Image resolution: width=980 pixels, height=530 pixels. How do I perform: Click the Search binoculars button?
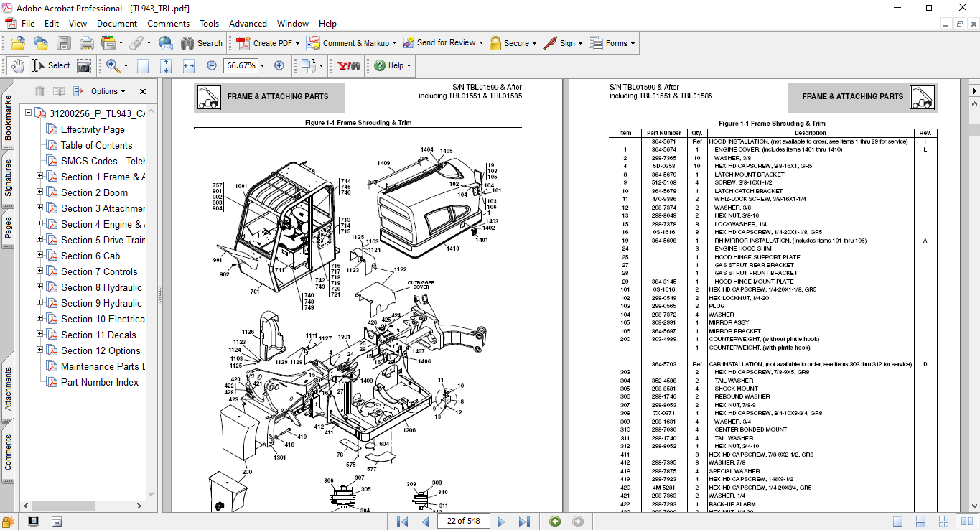coord(202,43)
